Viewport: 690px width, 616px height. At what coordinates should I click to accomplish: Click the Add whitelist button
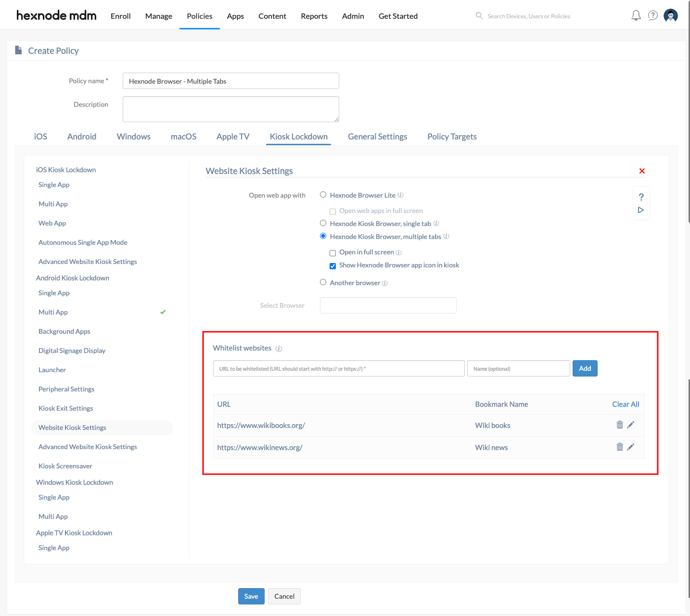585,368
